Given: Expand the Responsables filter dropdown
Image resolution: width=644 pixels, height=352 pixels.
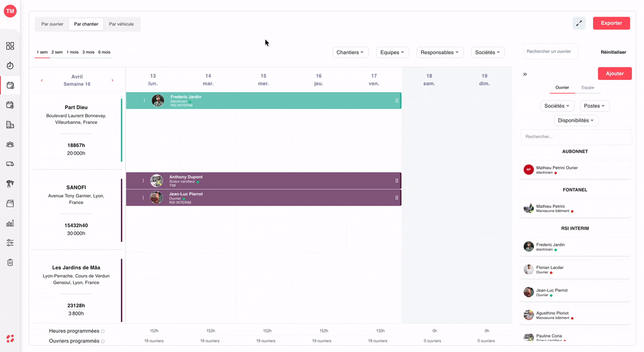Looking at the screenshot, I should pyautogui.click(x=440, y=52).
